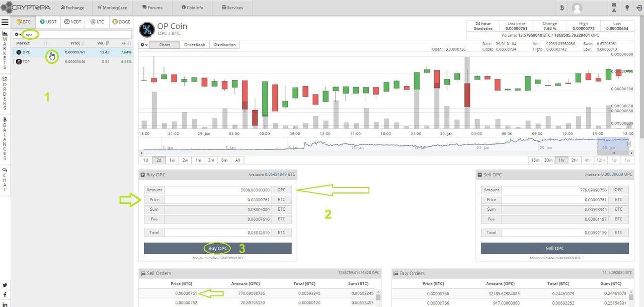Open the Forums menu
This screenshot has height=307, width=644.
coord(152,8)
